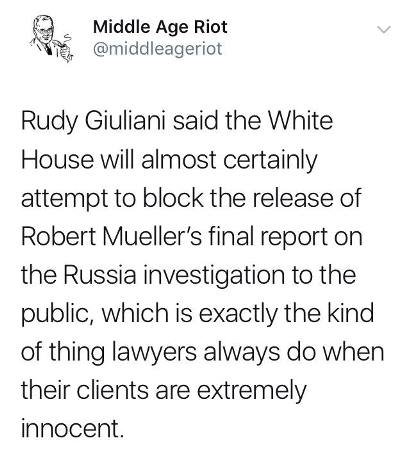This screenshot has width=410, height=457.
Task: Visit the @middleageriot handle
Action: click(157, 49)
